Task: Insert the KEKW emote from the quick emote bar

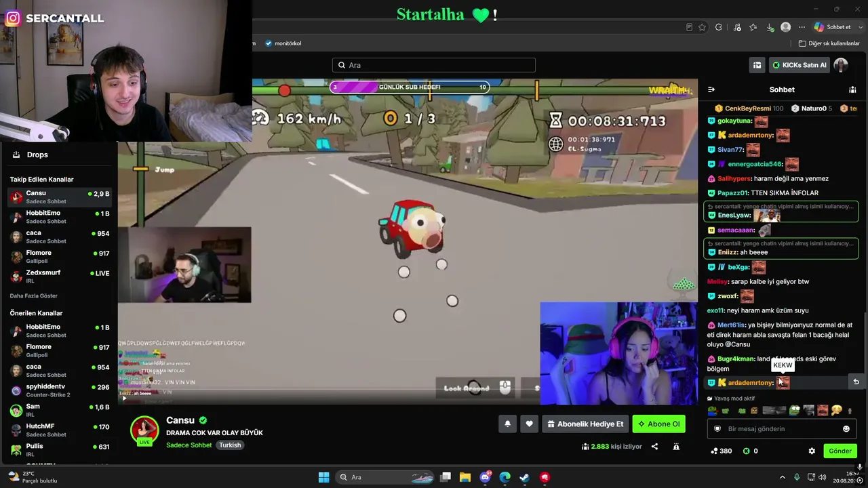Action: [x=823, y=410]
